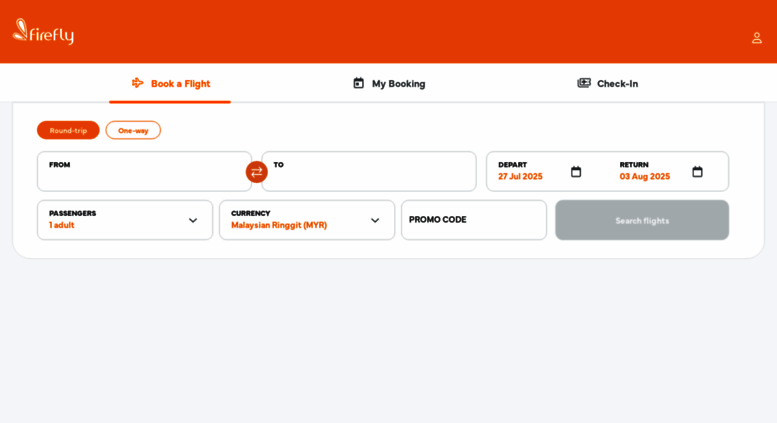Open the Depart date calendar icon
The height and width of the screenshot is (423, 777).
coord(576,172)
